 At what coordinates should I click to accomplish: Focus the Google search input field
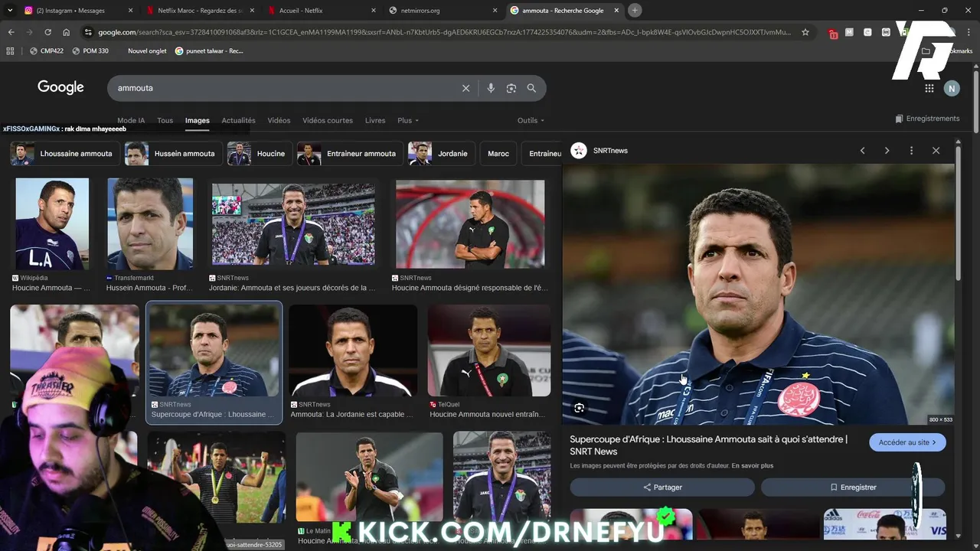click(x=283, y=88)
